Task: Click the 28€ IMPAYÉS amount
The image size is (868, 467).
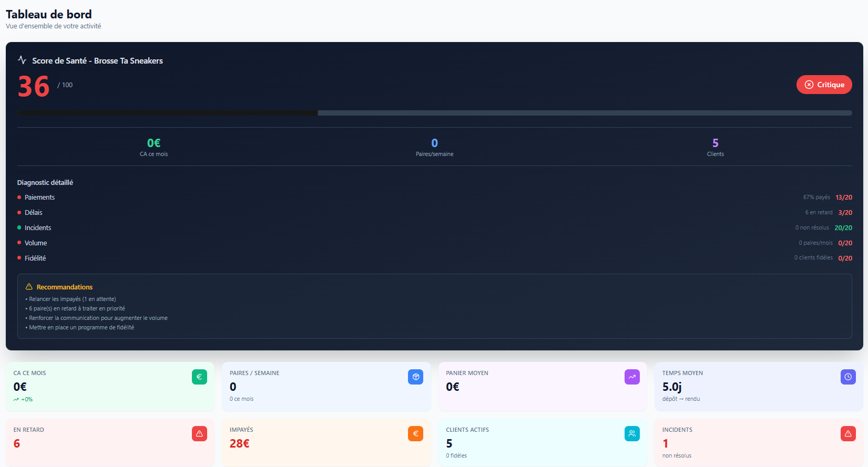Action: (239, 443)
